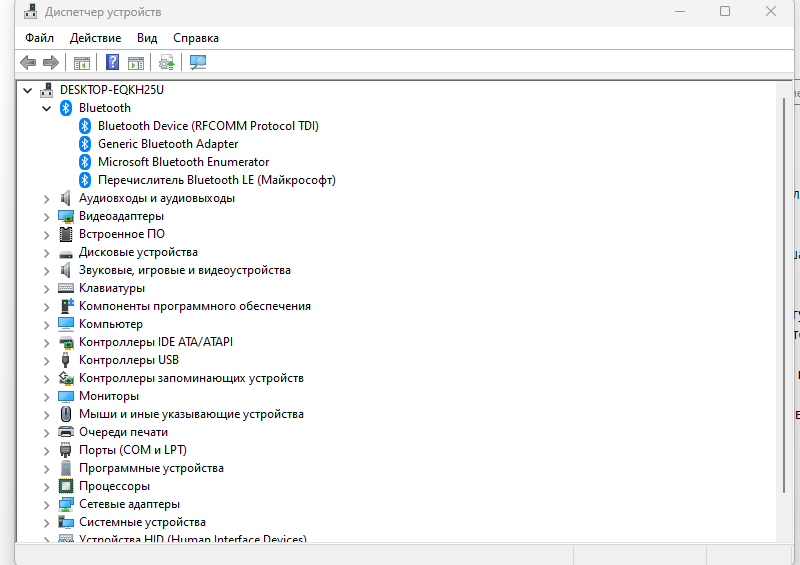Expand the Звуковые, игровые и видеоустройства node

(46, 271)
